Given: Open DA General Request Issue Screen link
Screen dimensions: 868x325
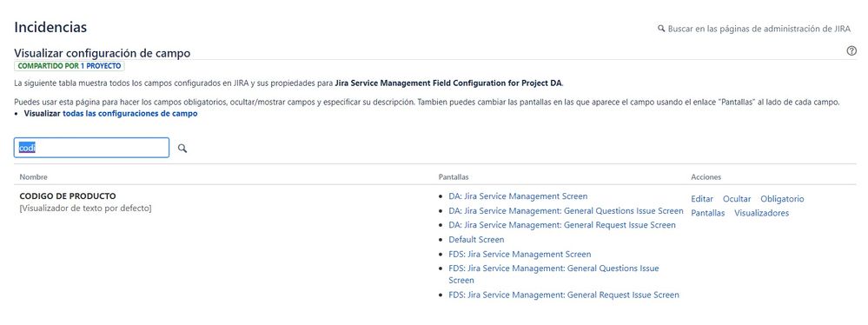Looking at the screenshot, I should (x=562, y=225).
